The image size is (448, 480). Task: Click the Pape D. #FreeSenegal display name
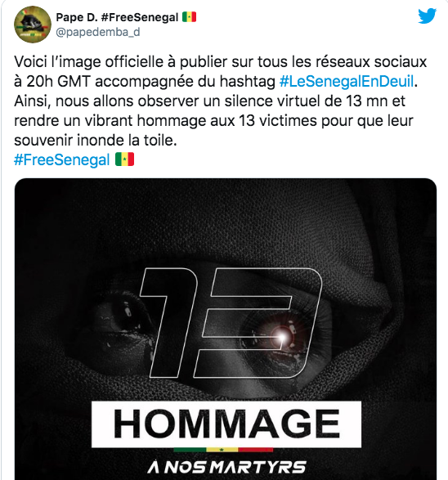point(117,17)
